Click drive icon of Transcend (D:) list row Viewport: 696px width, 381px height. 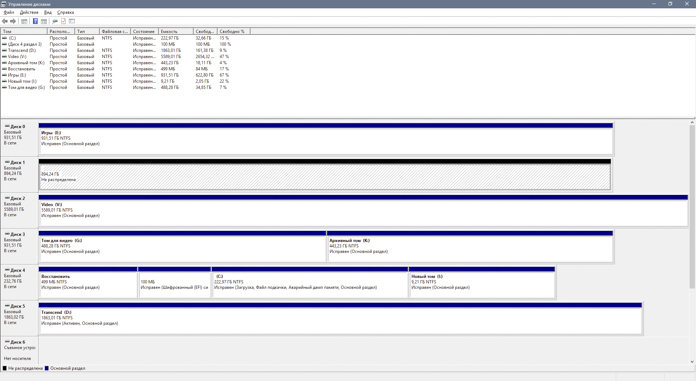point(4,51)
